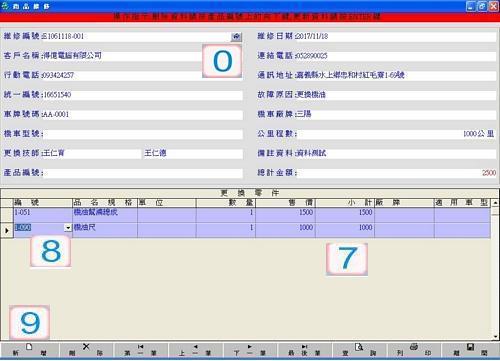Image resolution: width=500 pixels, height=361 pixels.
Task: Go to previous record with 上一筆 button
Action: point(195,350)
